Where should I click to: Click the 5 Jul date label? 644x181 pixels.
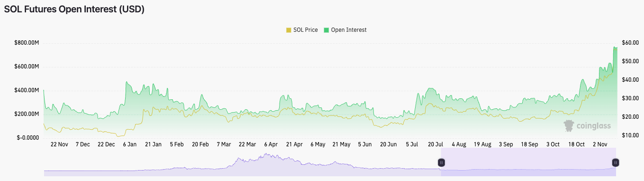tap(412, 144)
